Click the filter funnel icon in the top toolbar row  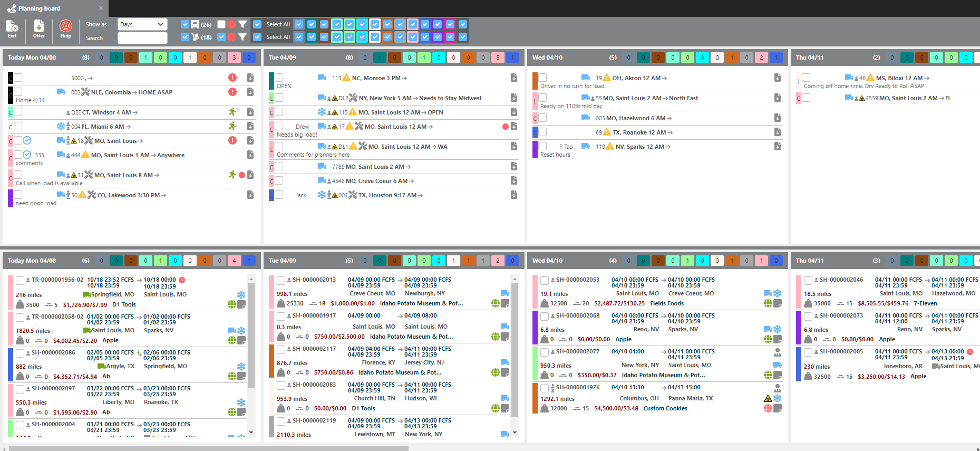pyautogui.click(x=242, y=24)
